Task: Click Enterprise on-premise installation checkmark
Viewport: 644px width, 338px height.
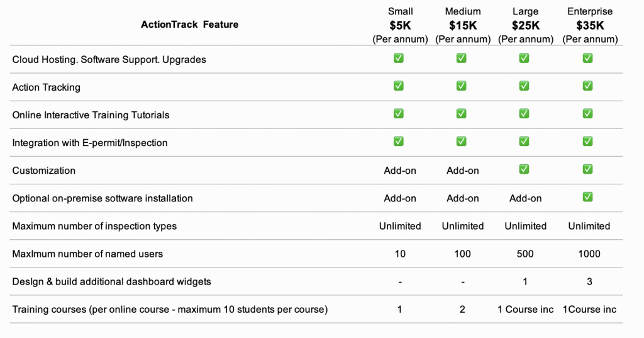Action: (587, 197)
